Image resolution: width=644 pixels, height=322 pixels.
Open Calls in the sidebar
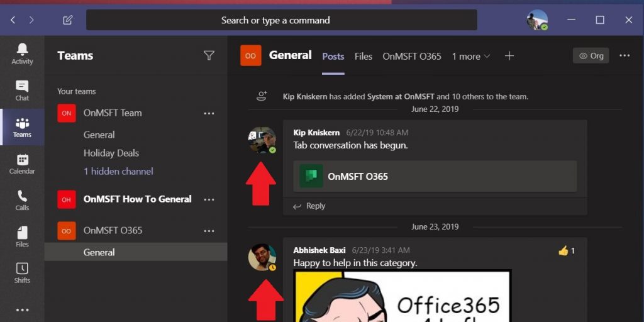point(22,201)
